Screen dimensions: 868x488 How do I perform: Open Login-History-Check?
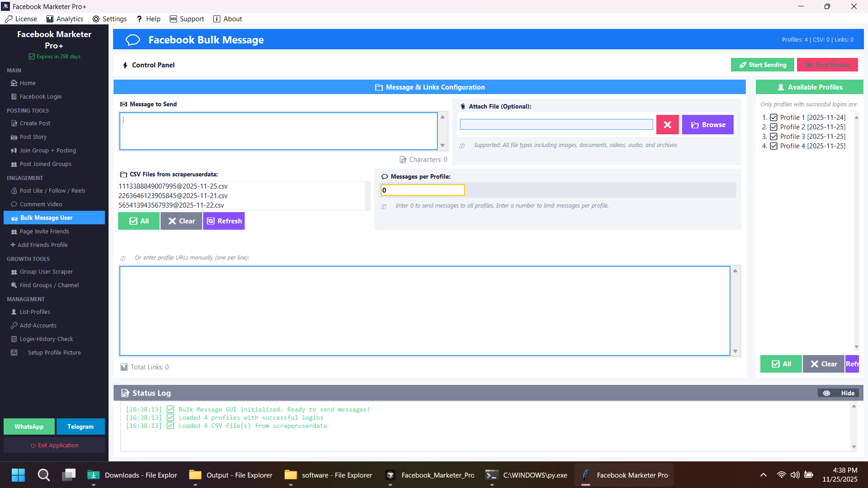pos(46,339)
